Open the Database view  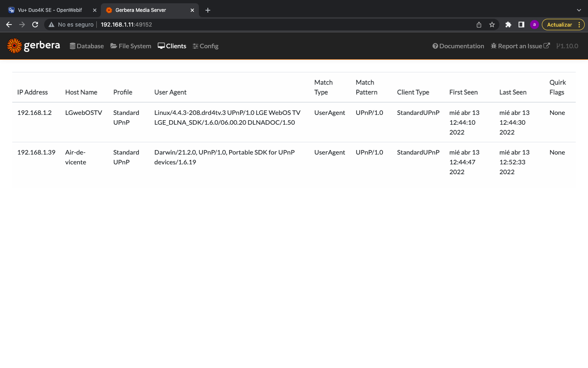click(x=87, y=46)
